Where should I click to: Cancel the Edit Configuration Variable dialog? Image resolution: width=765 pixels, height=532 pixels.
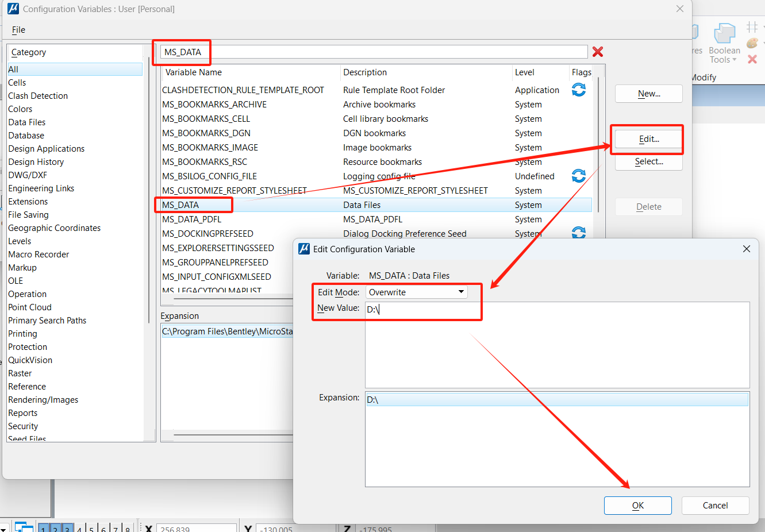[715, 506]
